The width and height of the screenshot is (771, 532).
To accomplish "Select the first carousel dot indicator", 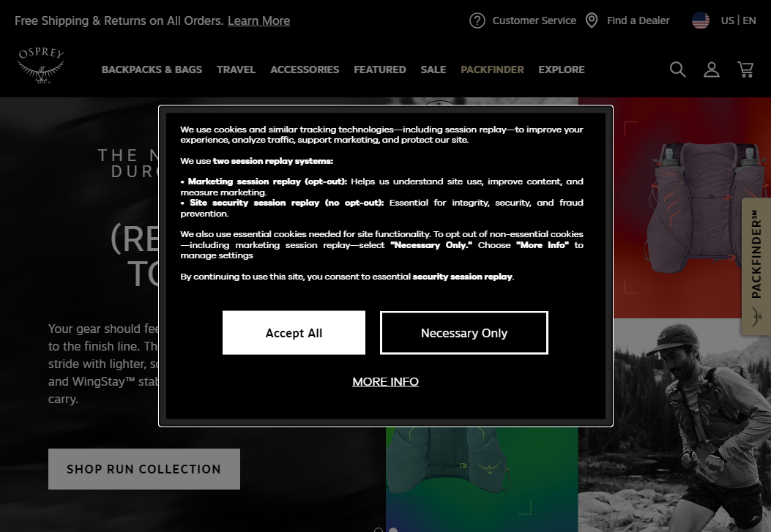I will 379,530.
